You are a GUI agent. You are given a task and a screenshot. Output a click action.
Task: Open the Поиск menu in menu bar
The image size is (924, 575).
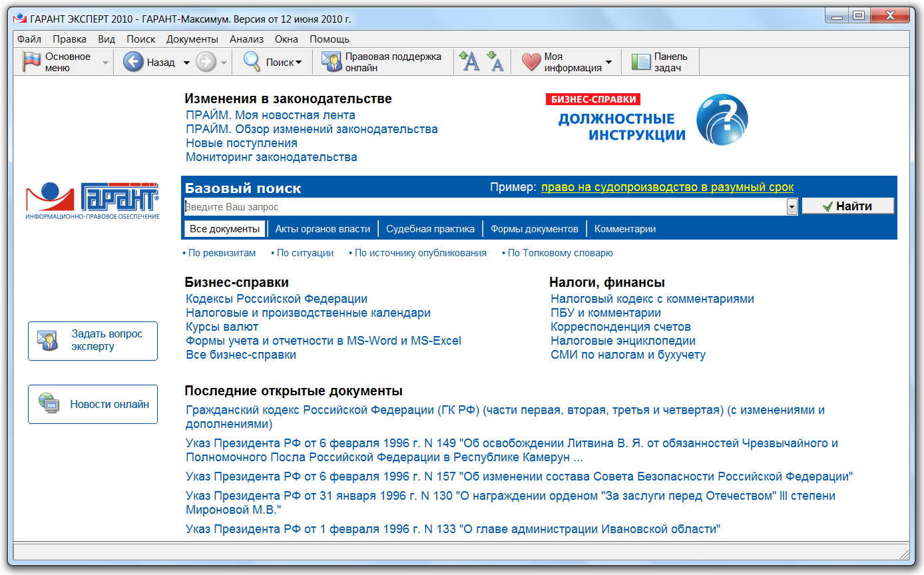click(x=141, y=39)
